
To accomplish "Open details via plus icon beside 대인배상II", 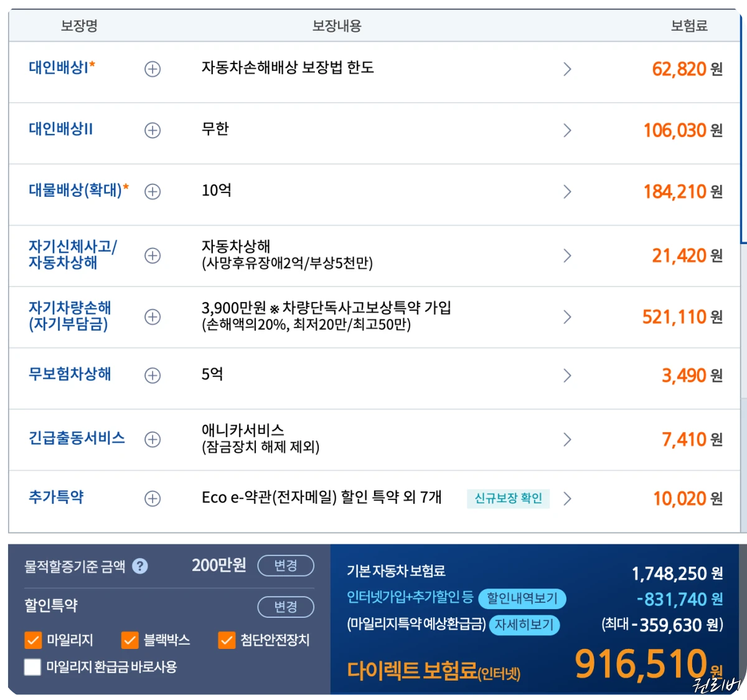I will [152, 130].
